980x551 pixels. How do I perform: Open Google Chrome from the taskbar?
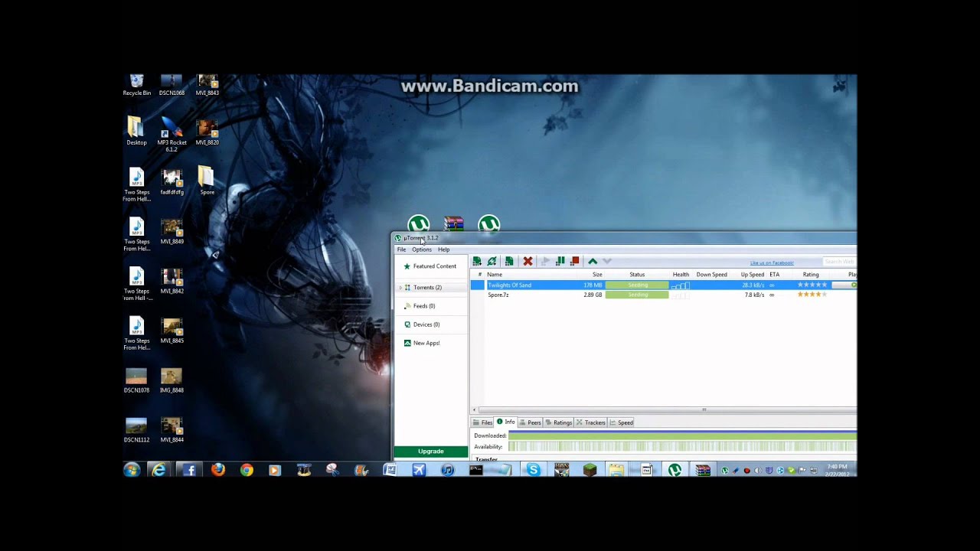tap(247, 470)
